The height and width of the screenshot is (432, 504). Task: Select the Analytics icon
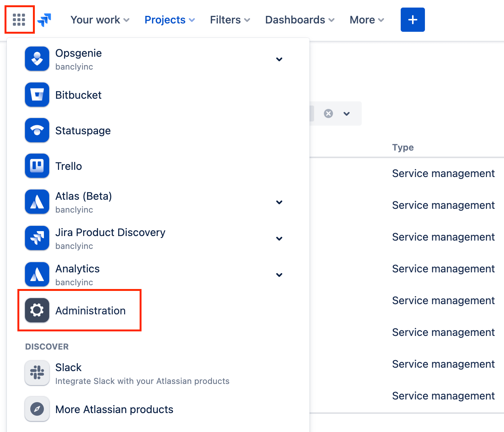click(x=37, y=274)
